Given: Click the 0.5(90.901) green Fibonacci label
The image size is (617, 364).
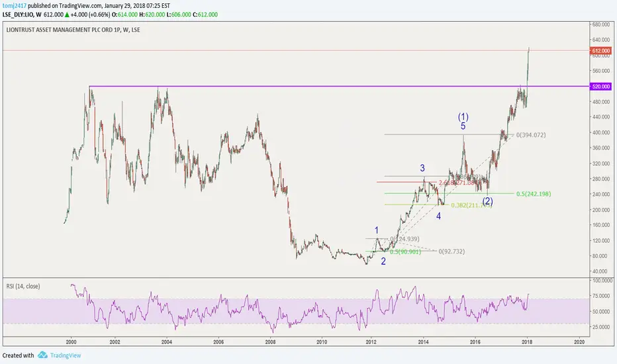Looking at the screenshot, I should [x=405, y=251].
